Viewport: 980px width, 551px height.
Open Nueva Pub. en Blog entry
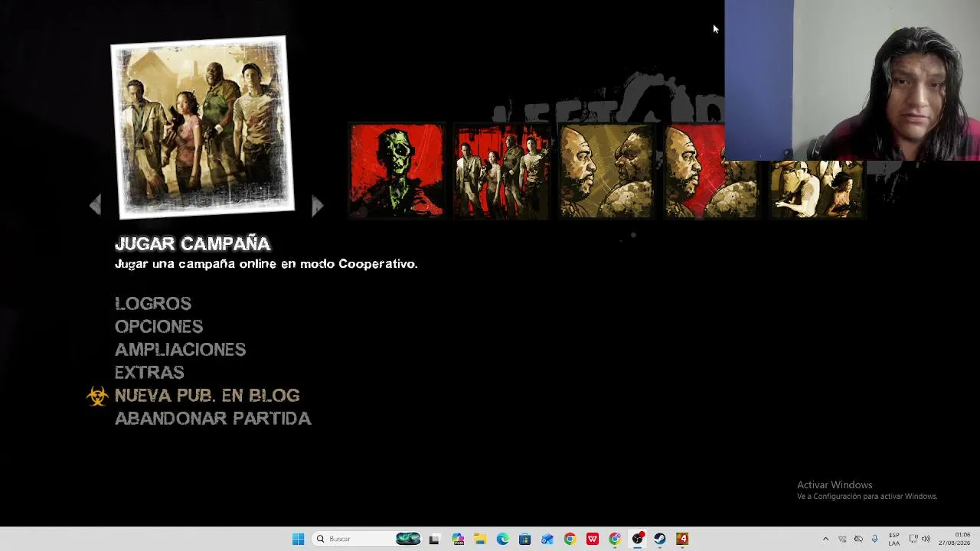tap(207, 396)
